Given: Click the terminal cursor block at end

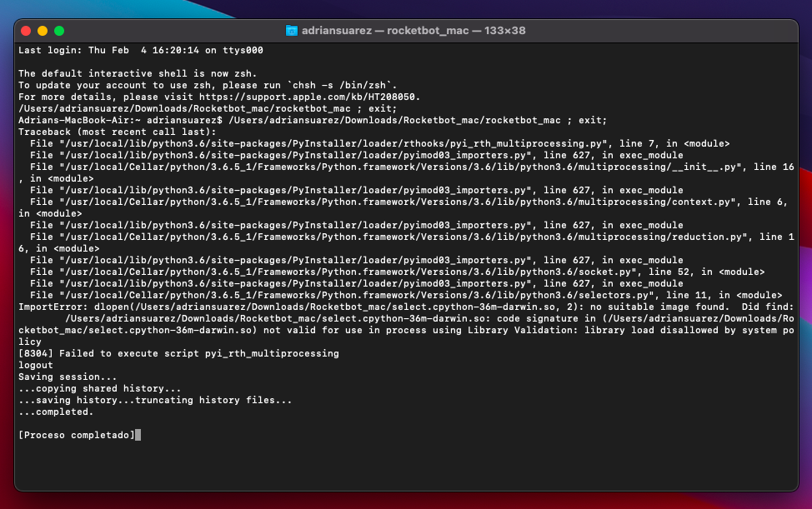Looking at the screenshot, I should [x=138, y=435].
